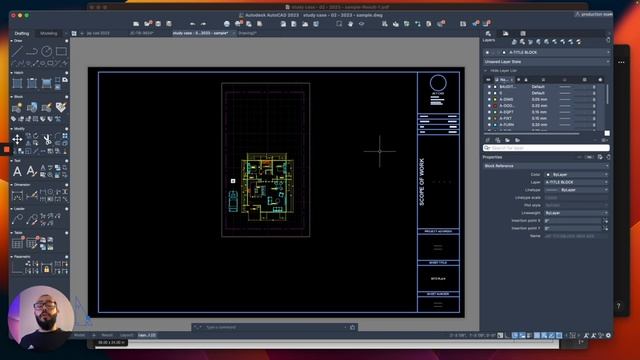Screen dimensions: 640x360
Task: Click the Array tool in Modify panel
Action: (65, 136)
